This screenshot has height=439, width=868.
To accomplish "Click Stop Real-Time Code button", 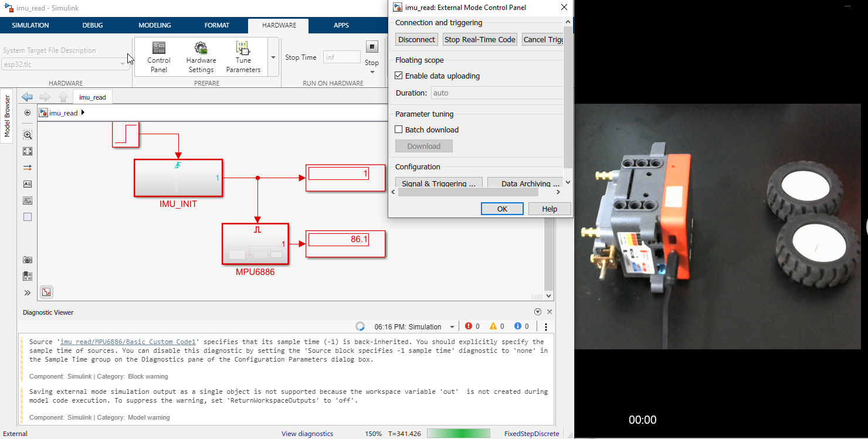I will click(x=480, y=39).
